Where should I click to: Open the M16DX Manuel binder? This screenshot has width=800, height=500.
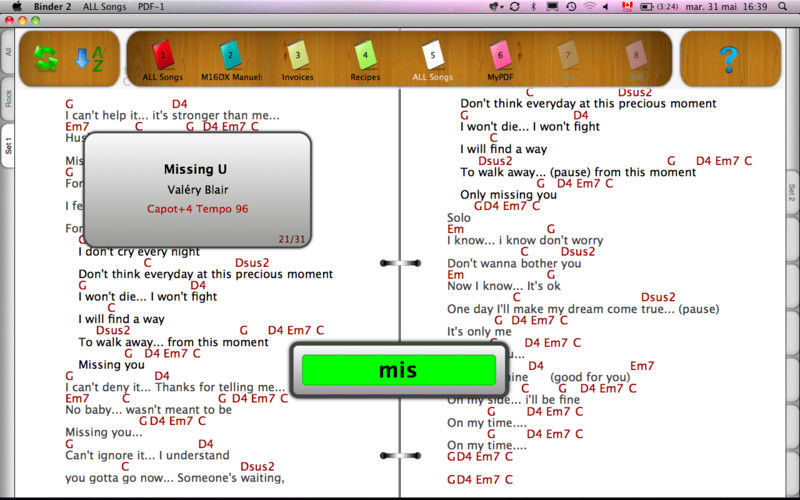[230, 57]
